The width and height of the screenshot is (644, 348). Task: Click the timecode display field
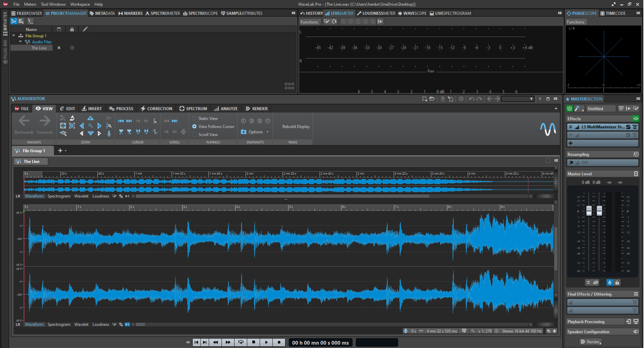pos(320,343)
